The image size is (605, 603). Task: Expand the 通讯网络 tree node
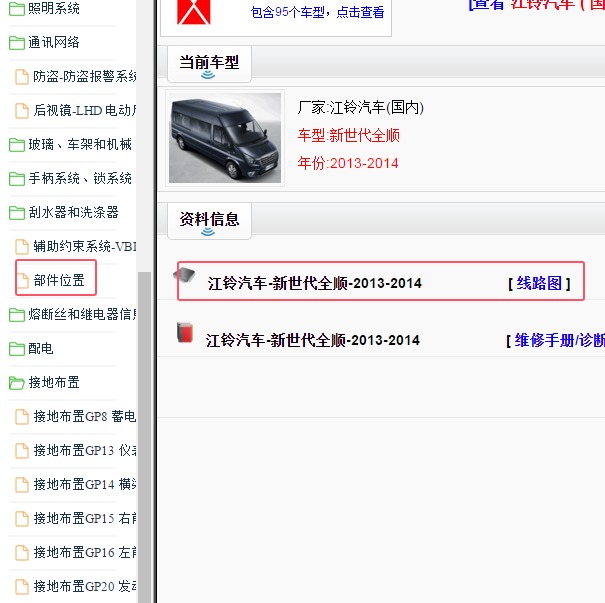point(54,42)
